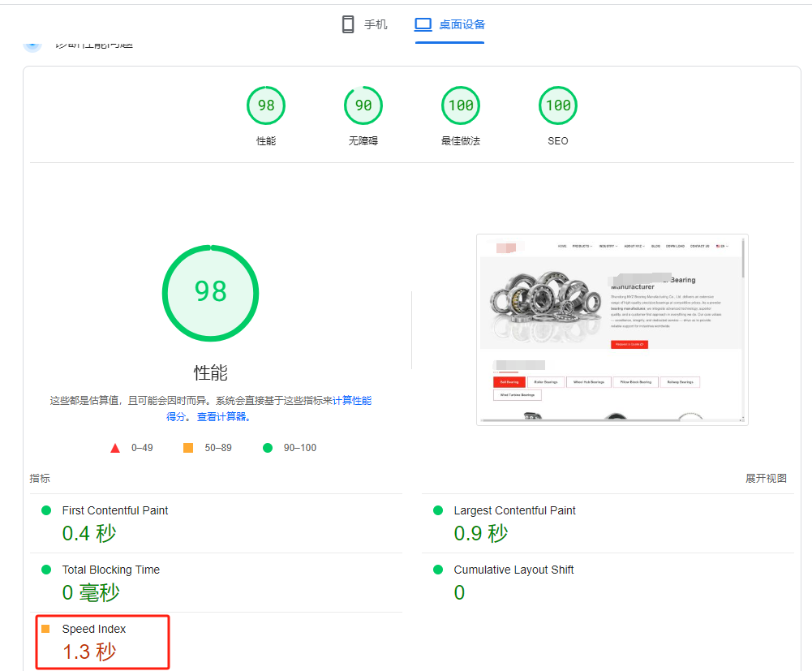The width and height of the screenshot is (812, 671).
Task: Open the 计算性能得分 link
Action: (351, 400)
